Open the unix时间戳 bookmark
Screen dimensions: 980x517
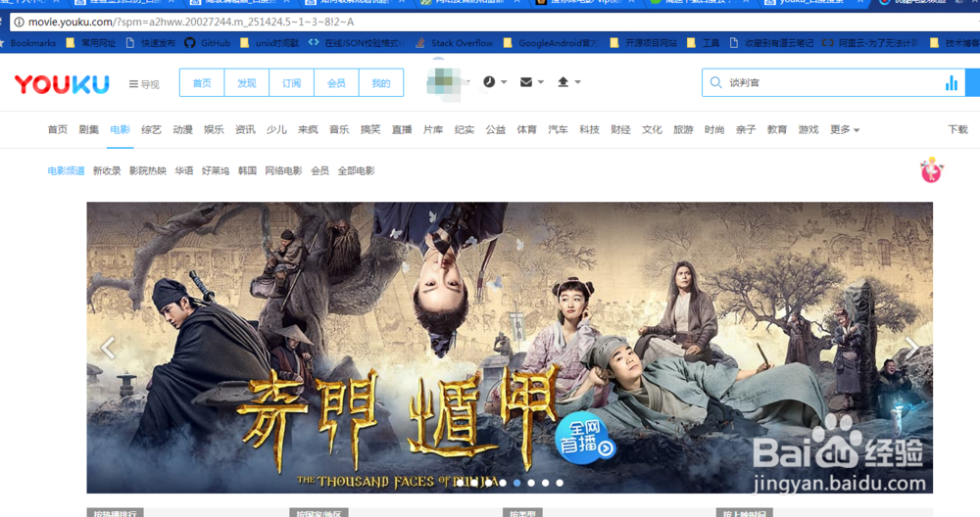point(269,43)
